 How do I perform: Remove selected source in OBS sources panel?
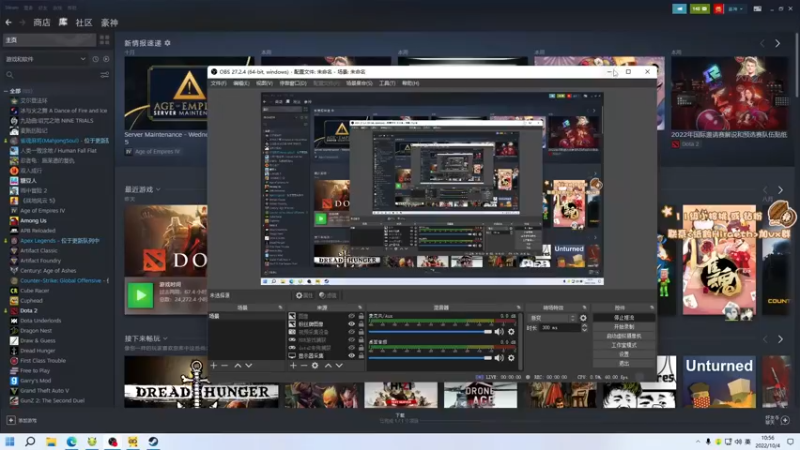point(304,365)
